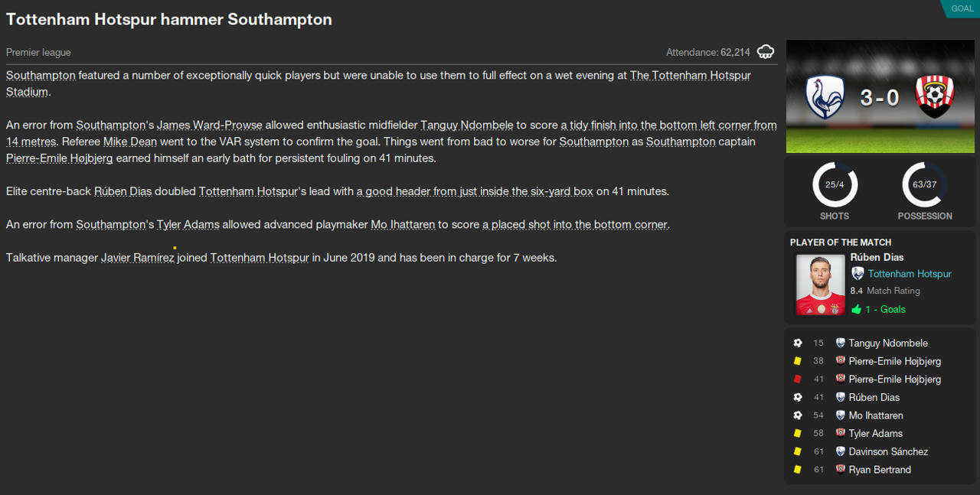Viewport: 980px width, 495px height.
Task: Click the yellow card icon beside Tyler Adams
Action: click(x=798, y=434)
